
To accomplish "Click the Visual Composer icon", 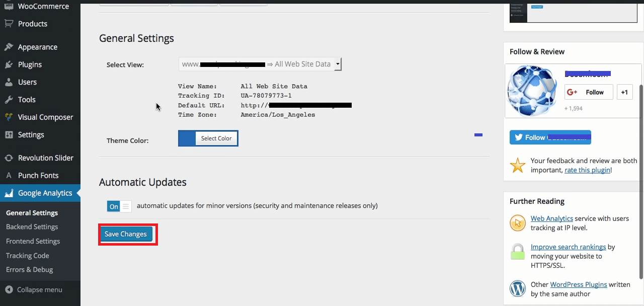I will [9, 117].
